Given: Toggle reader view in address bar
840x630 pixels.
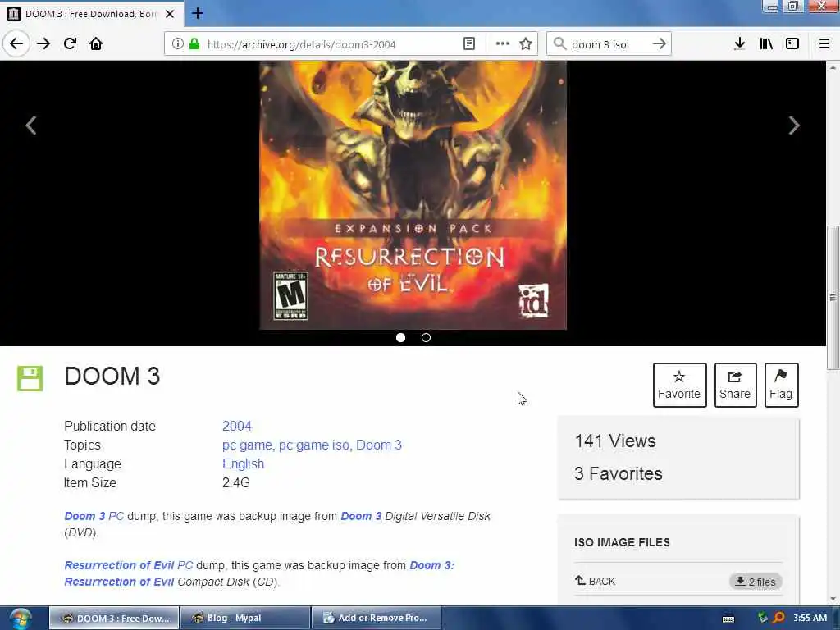Looking at the screenshot, I should pyautogui.click(x=468, y=44).
